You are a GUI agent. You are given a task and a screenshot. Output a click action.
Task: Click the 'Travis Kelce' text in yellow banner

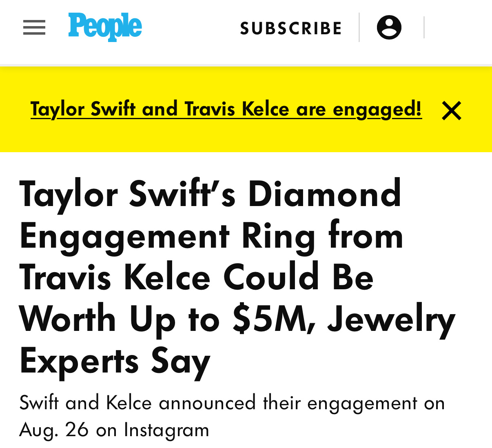(237, 109)
